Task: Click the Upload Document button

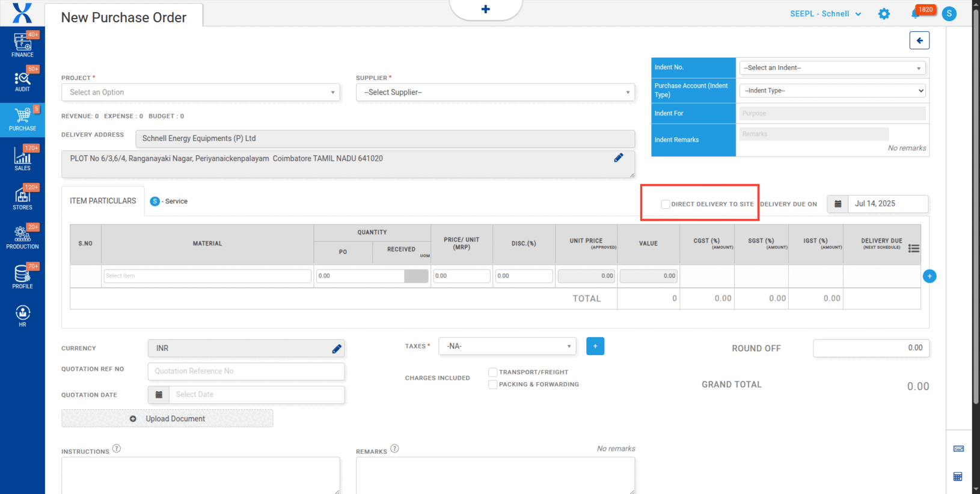Action: click(167, 419)
